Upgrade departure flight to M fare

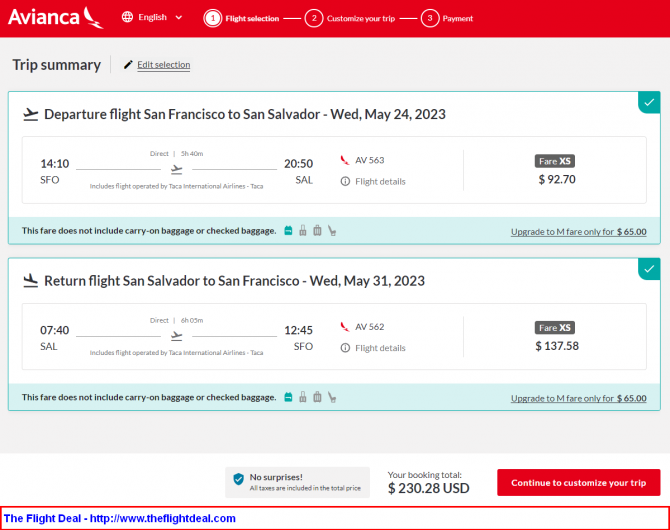pos(579,232)
